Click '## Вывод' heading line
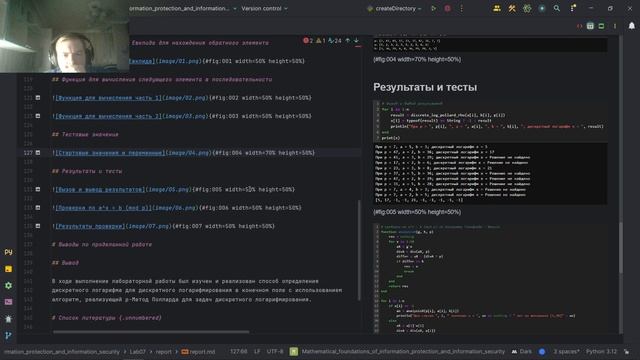Viewport: 640px width, 360px height. [x=65, y=262]
